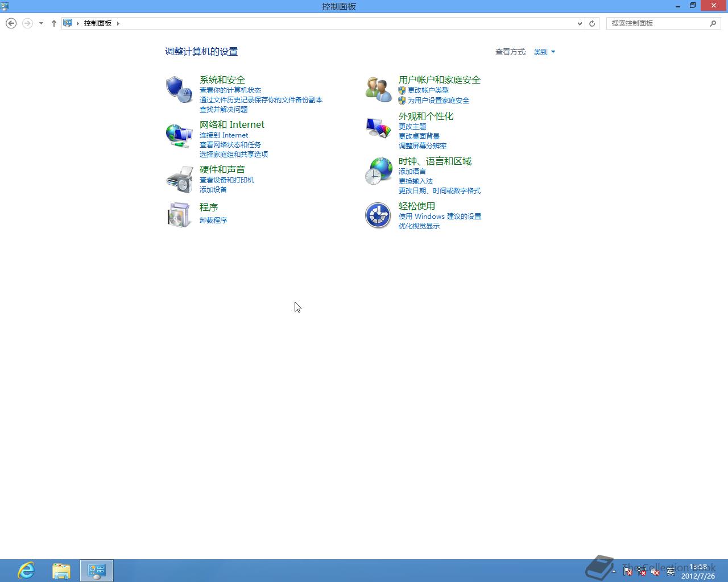Expand the address bar history dropdown
The image size is (728, 582).
pyautogui.click(x=580, y=23)
